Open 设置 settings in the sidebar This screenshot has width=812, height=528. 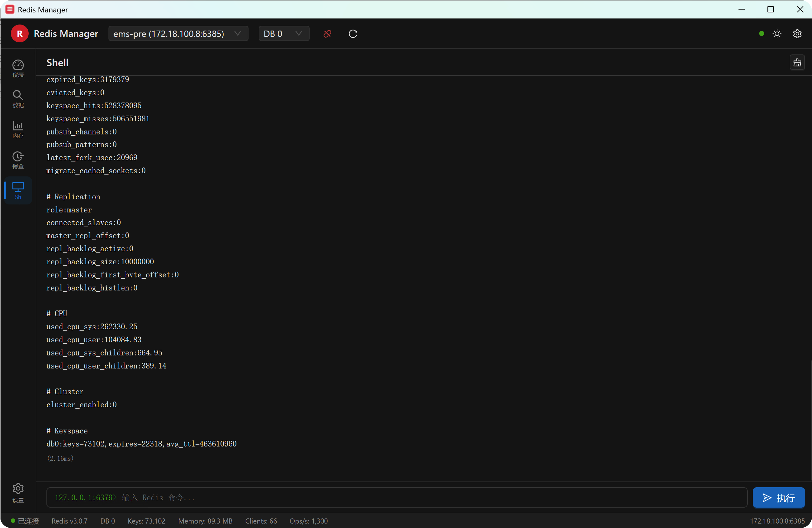pos(18,493)
